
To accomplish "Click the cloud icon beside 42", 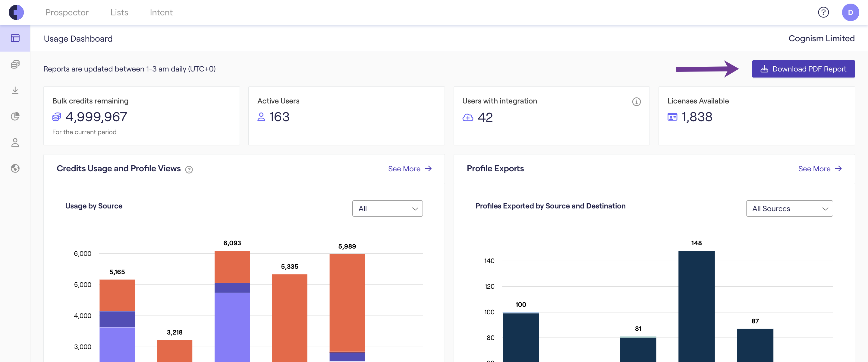I will click(x=468, y=117).
